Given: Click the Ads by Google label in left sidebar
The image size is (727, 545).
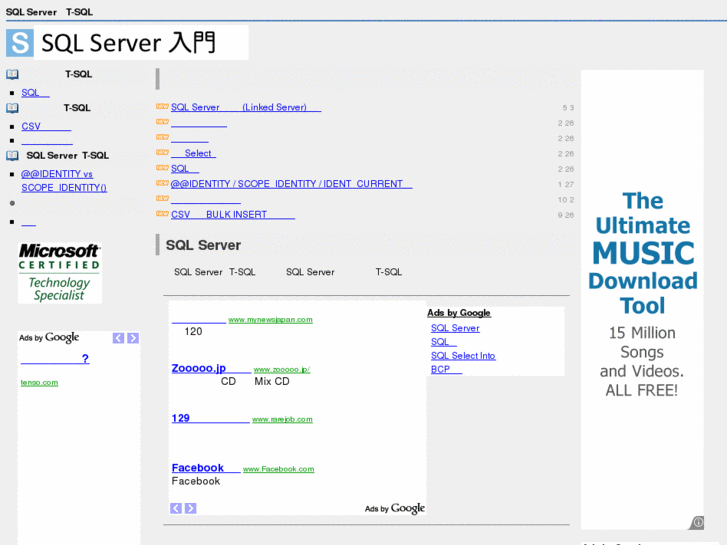Looking at the screenshot, I should click(x=49, y=338).
